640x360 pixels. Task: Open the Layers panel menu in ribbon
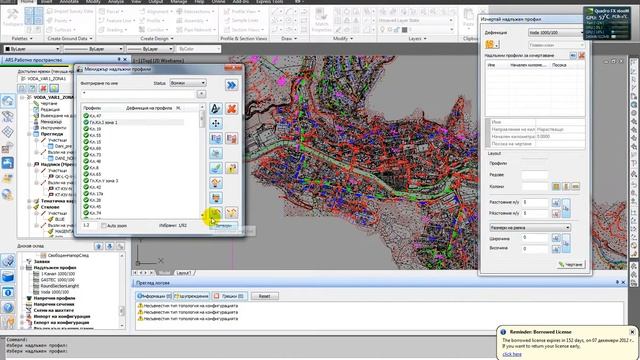(417, 38)
